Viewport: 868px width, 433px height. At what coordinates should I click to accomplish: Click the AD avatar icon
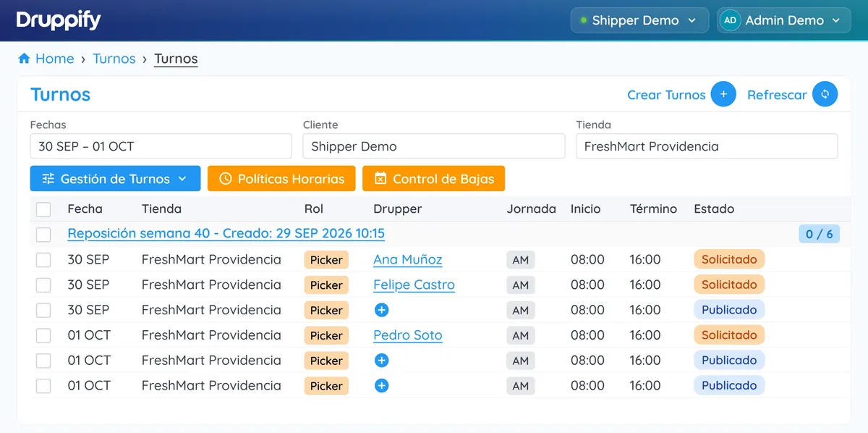click(x=730, y=20)
